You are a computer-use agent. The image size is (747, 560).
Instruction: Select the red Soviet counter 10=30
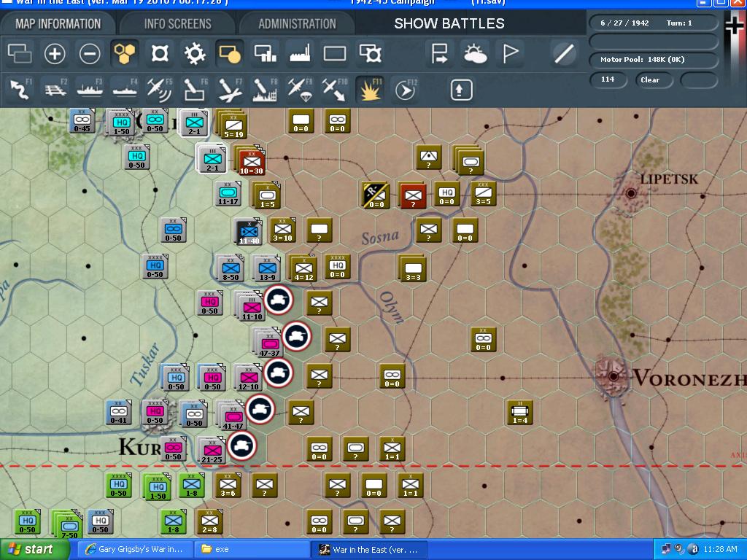(252, 162)
